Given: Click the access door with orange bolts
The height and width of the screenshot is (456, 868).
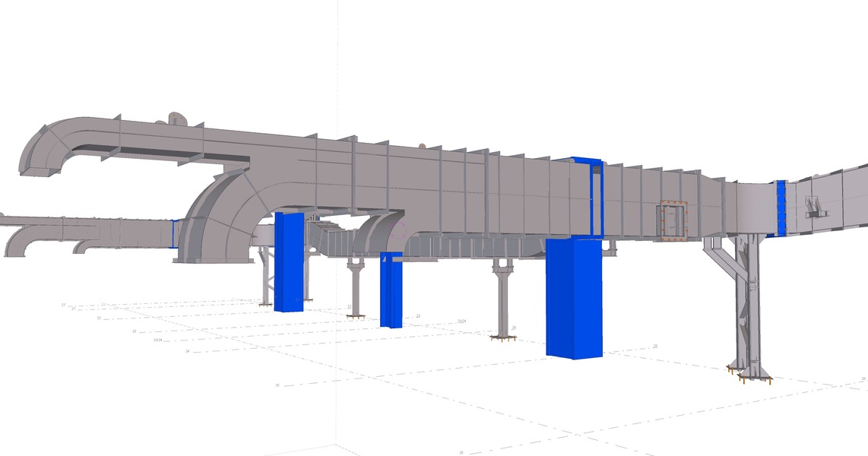Looking at the screenshot, I should [x=673, y=220].
